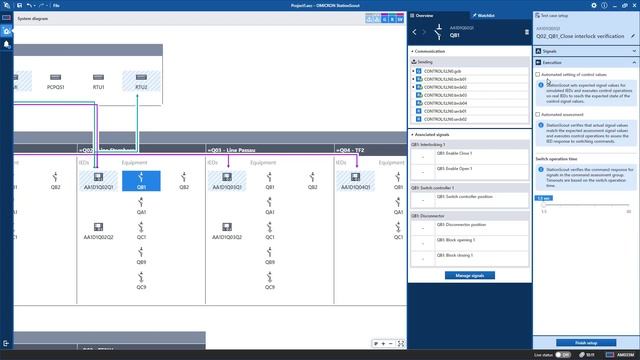The height and width of the screenshot is (360, 640).
Task: Open the info icon in title bar
Action: 604,5
